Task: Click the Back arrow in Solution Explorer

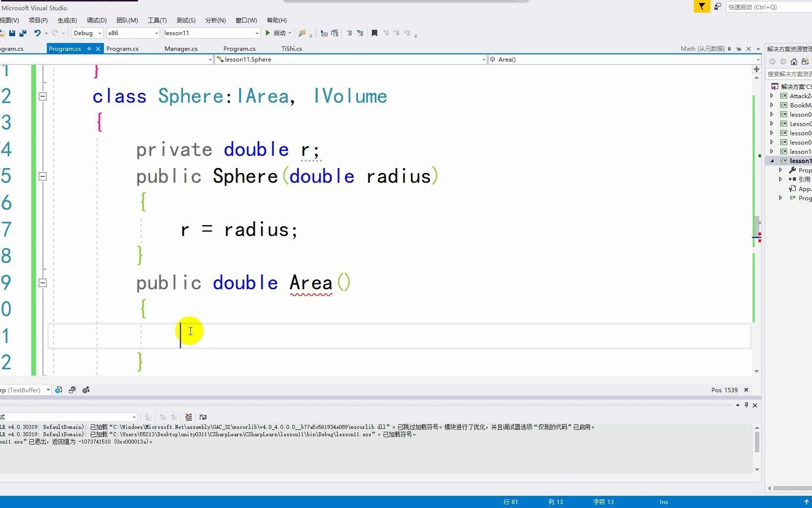Action: [x=772, y=62]
